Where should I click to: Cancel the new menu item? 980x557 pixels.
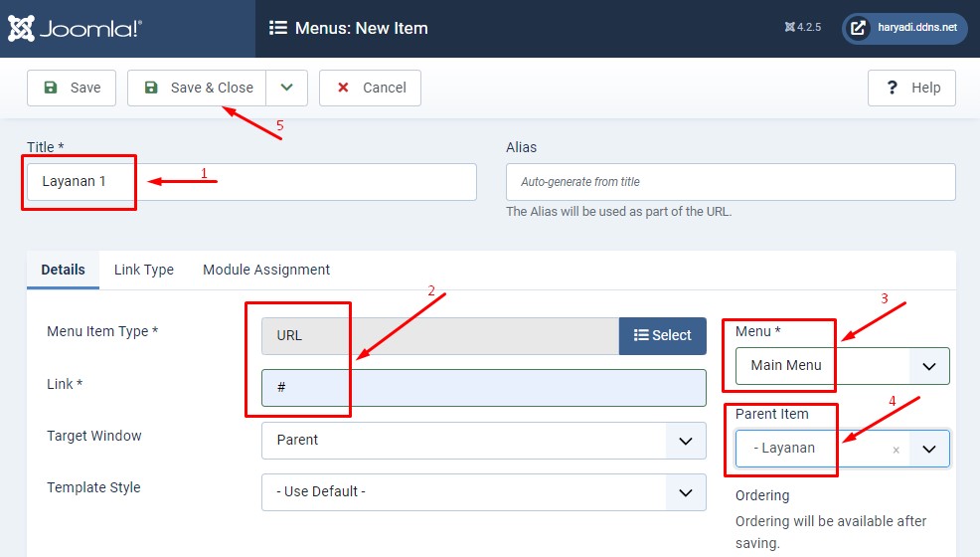tap(370, 88)
